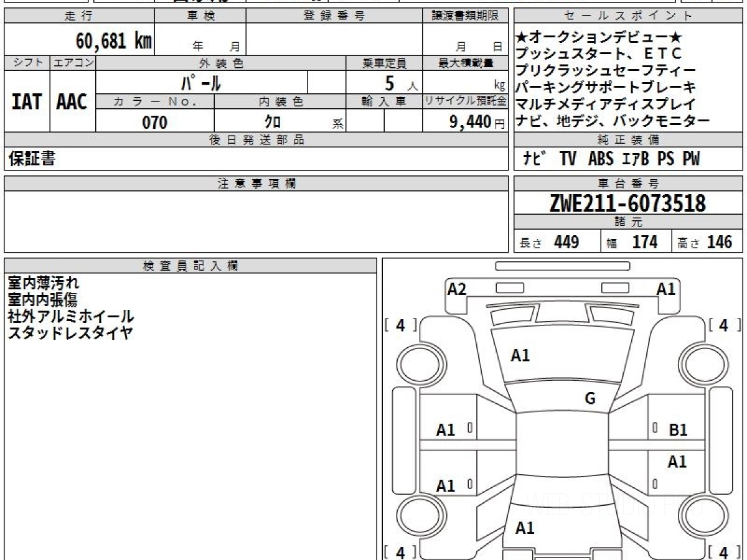The image size is (747, 560).
Task: Select the 長さ 449 length value
Action: click(550, 242)
